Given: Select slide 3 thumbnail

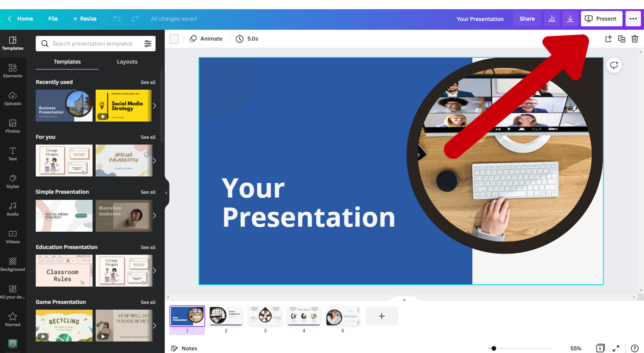Looking at the screenshot, I should point(265,316).
